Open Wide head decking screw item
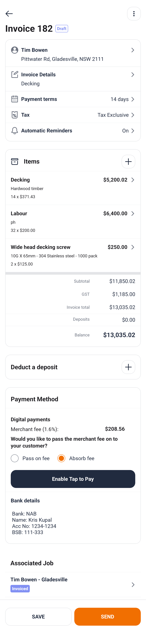 (72, 255)
